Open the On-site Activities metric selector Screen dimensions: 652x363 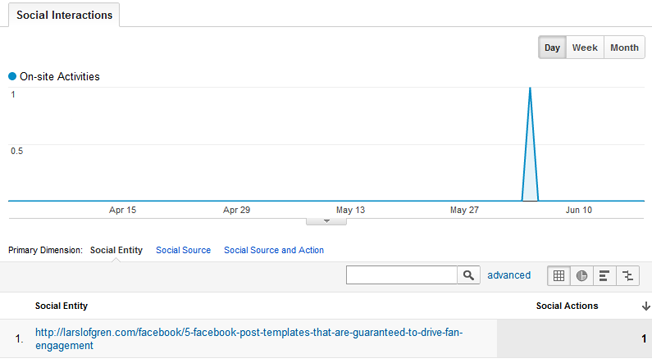[59, 77]
